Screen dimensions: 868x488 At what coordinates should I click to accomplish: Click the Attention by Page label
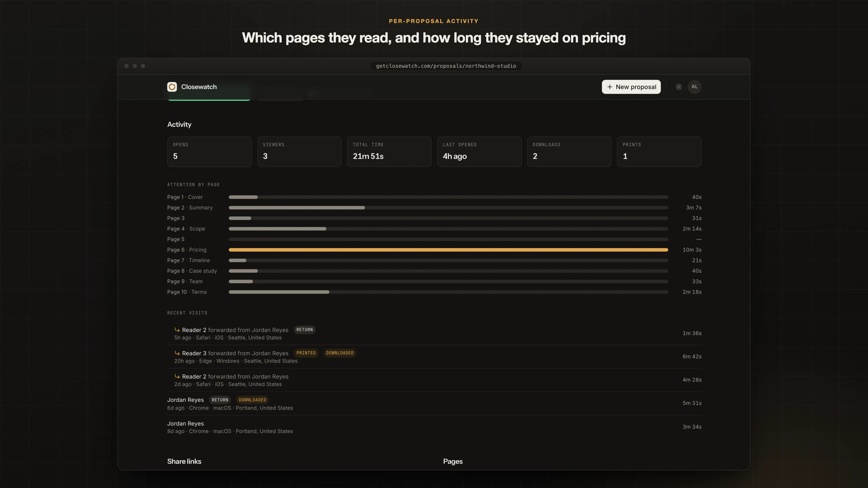(193, 185)
